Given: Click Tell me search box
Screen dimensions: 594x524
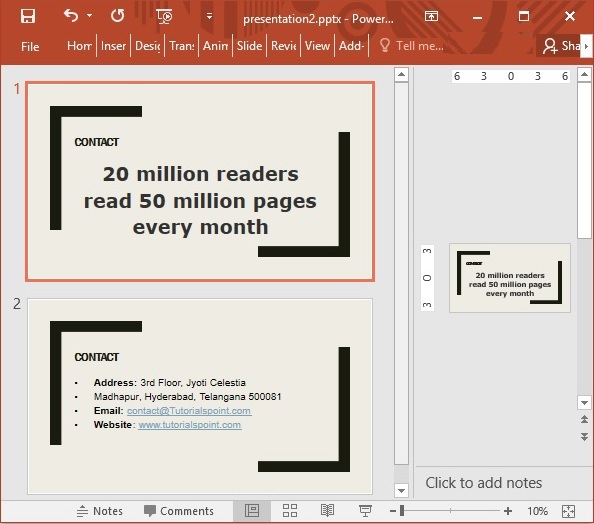Looking at the screenshot, I should tap(412, 46).
